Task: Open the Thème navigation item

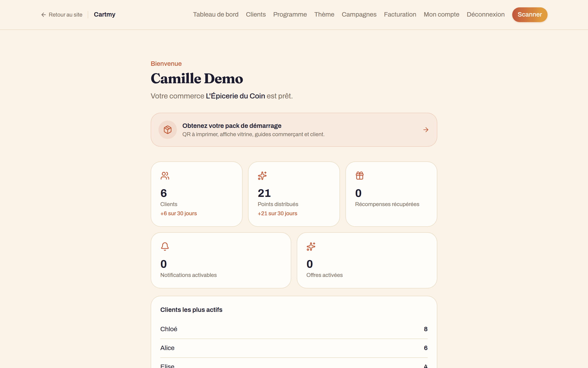Action: [324, 14]
